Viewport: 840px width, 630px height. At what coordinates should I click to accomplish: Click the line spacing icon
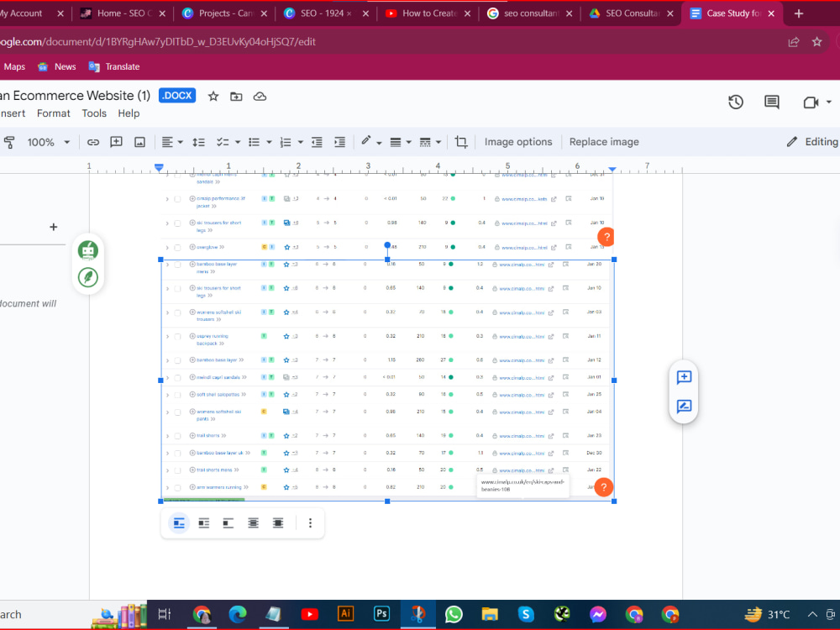199,142
